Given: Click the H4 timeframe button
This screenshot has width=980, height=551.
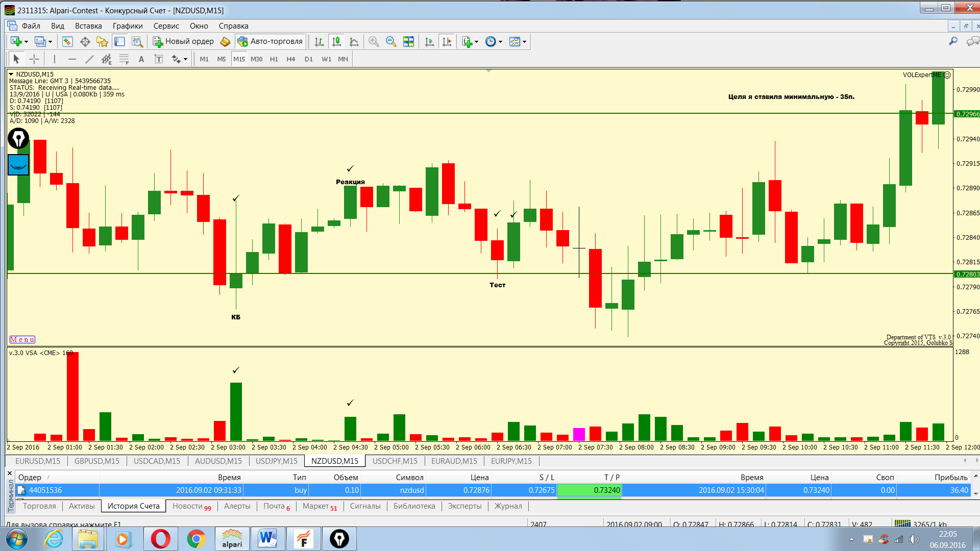Looking at the screenshot, I should click(x=291, y=59).
